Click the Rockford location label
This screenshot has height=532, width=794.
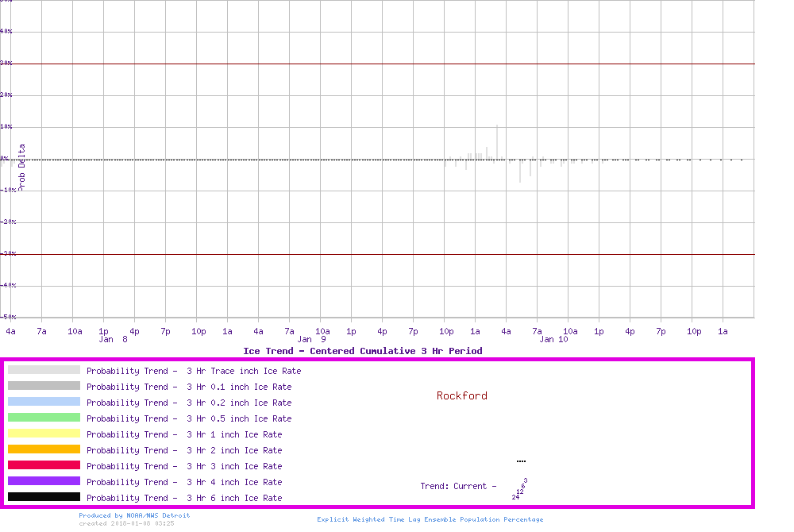click(461, 395)
